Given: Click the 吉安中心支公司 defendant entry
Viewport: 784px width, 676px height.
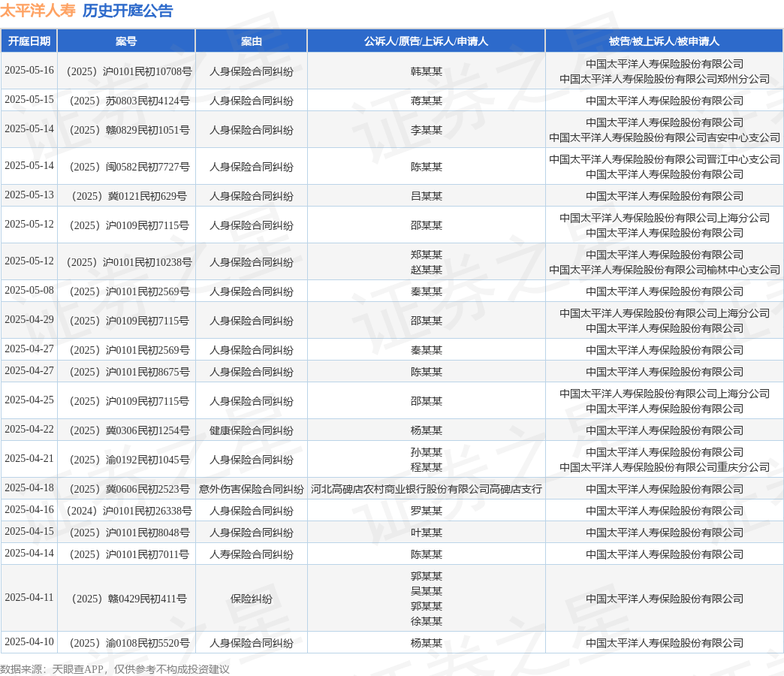Looking at the screenshot, I should pyautogui.click(x=665, y=137).
